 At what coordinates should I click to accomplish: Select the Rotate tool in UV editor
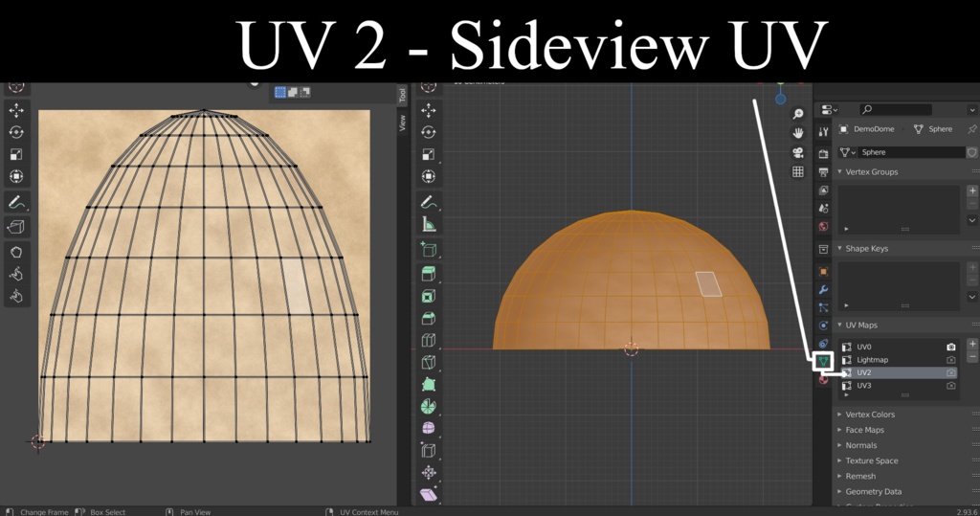point(16,133)
